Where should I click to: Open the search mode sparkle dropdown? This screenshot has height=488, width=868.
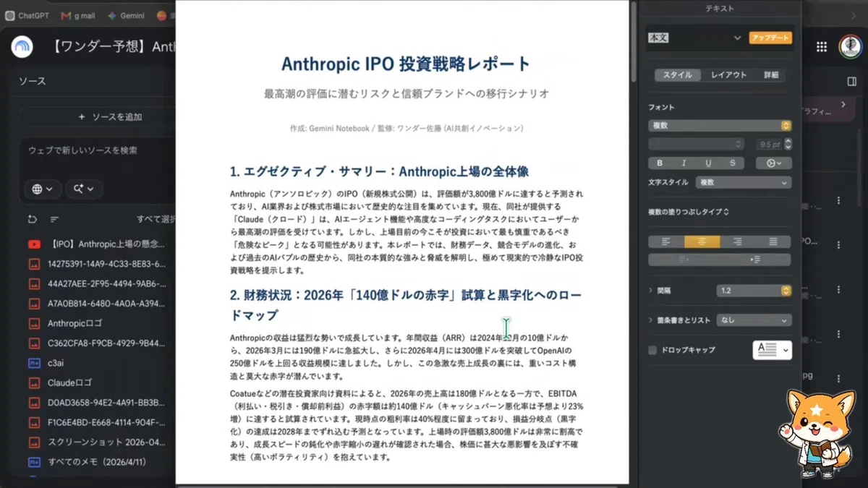[84, 189]
